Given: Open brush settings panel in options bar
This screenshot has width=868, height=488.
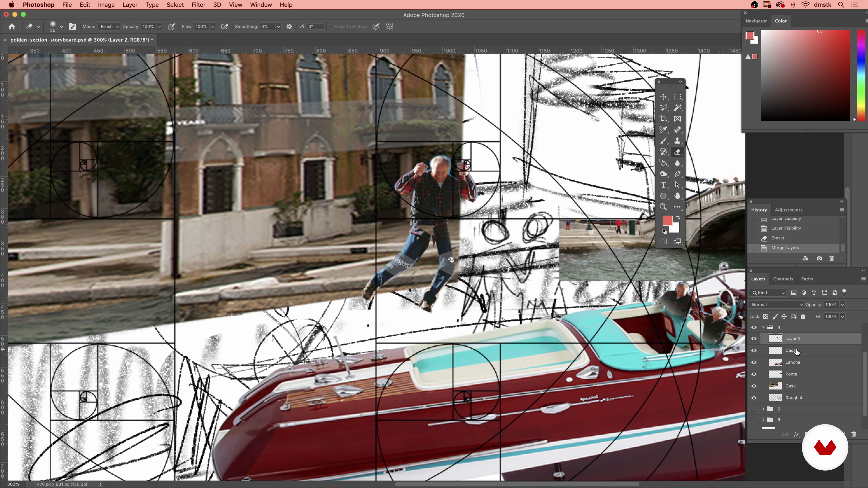Looking at the screenshot, I should [x=72, y=27].
